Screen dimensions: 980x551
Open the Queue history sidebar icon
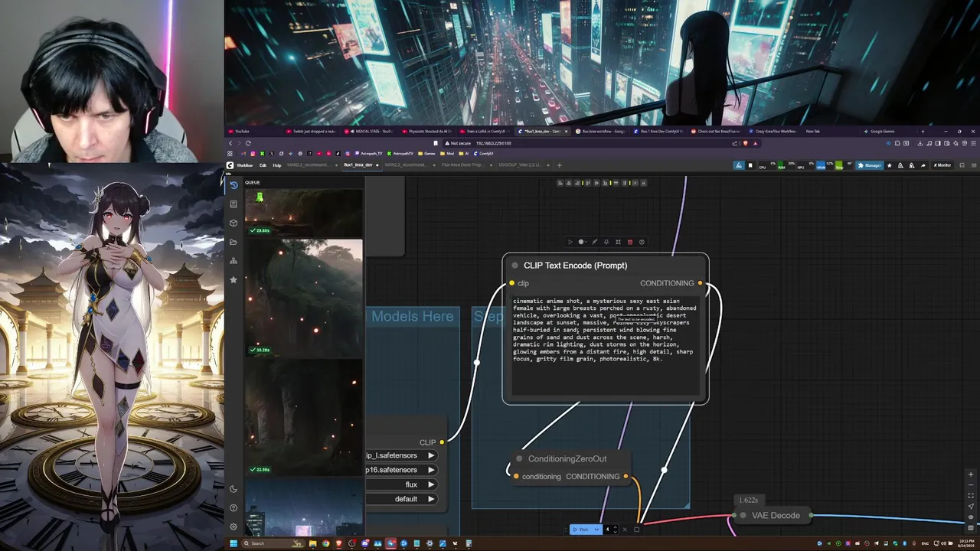click(234, 185)
